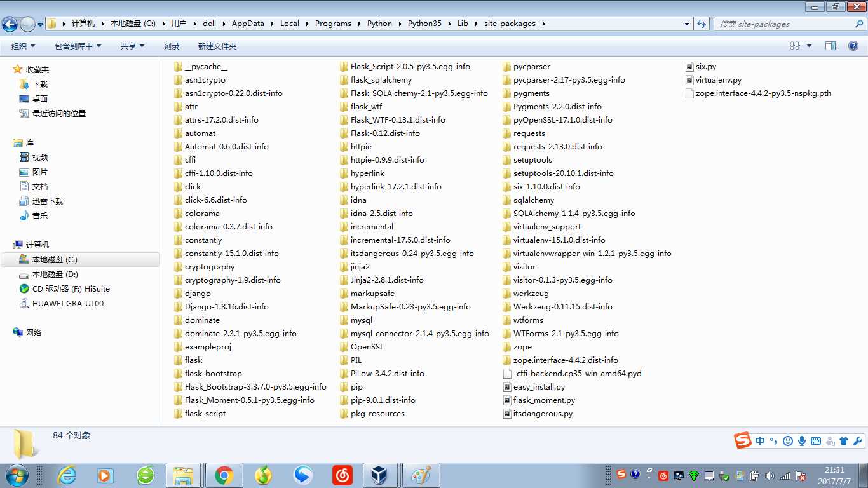868x488 pixels.
Task: Open the 共享 dropdown menu
Action: 133,46
